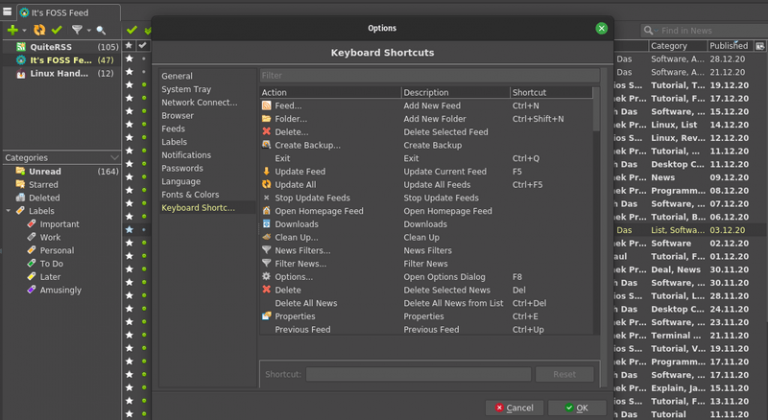Select the Options... action gear icon
The height and width of the screenshot is (420, 768).
coord(266,277)
